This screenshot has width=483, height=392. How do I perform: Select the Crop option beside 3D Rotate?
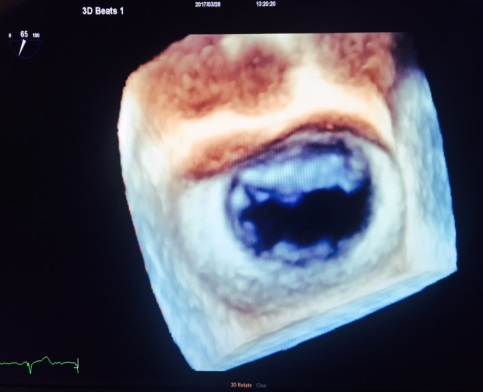261,385
